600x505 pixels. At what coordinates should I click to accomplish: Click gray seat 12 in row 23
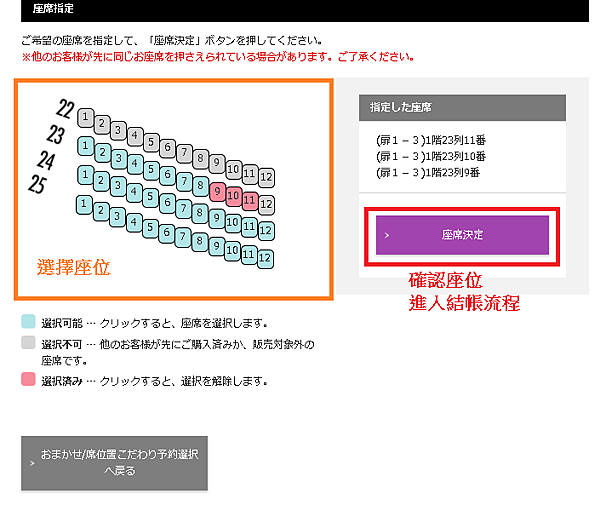coord(266,204)
